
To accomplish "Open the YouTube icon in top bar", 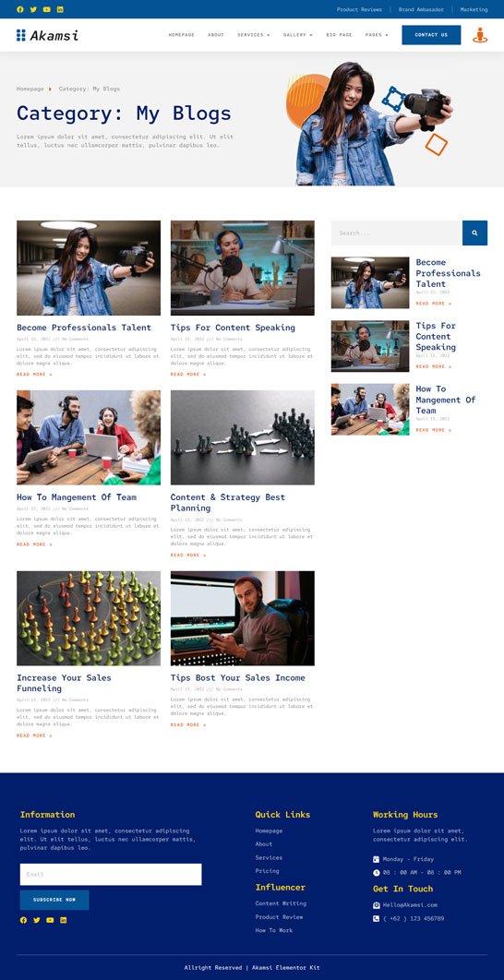I will [x=47, y=9].
